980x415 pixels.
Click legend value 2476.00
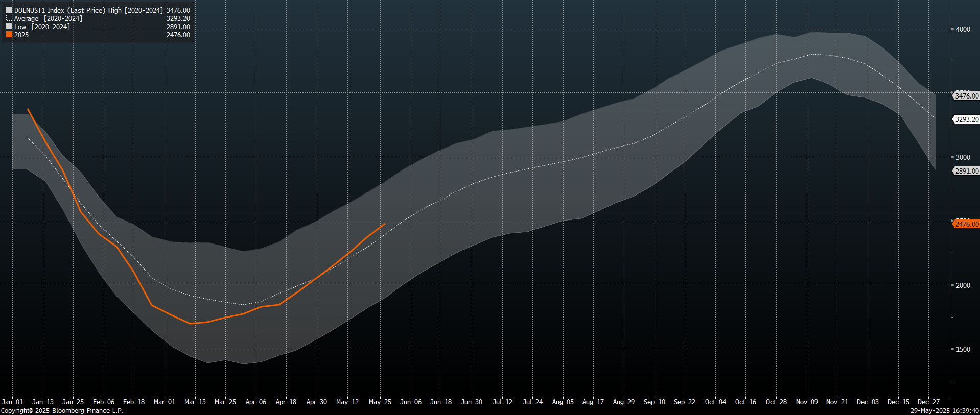tap(178, 35)
